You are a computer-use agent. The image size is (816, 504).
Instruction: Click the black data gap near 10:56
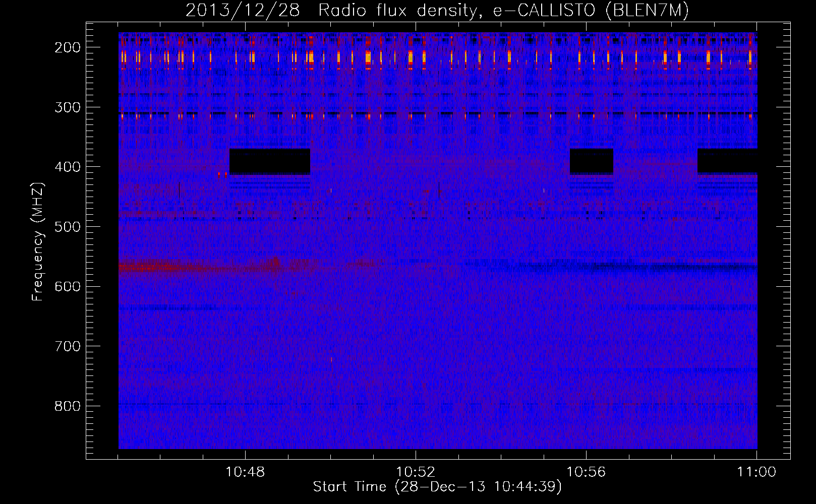coord(592,161)
